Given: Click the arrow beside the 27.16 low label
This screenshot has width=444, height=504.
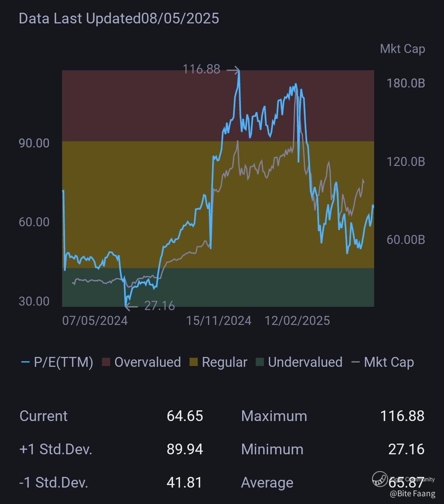Looking at the screenshot, I should point(131,306).
